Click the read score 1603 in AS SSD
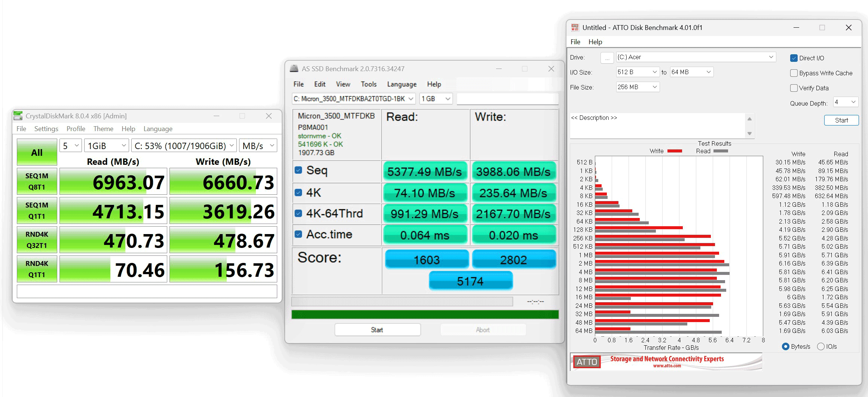Screen dimensions: 868x397 point(427,259)
